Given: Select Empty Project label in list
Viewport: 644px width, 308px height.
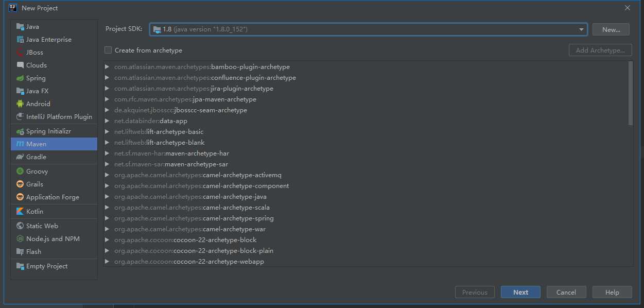Looking at the screenshot, I should [x=47, y=266].
